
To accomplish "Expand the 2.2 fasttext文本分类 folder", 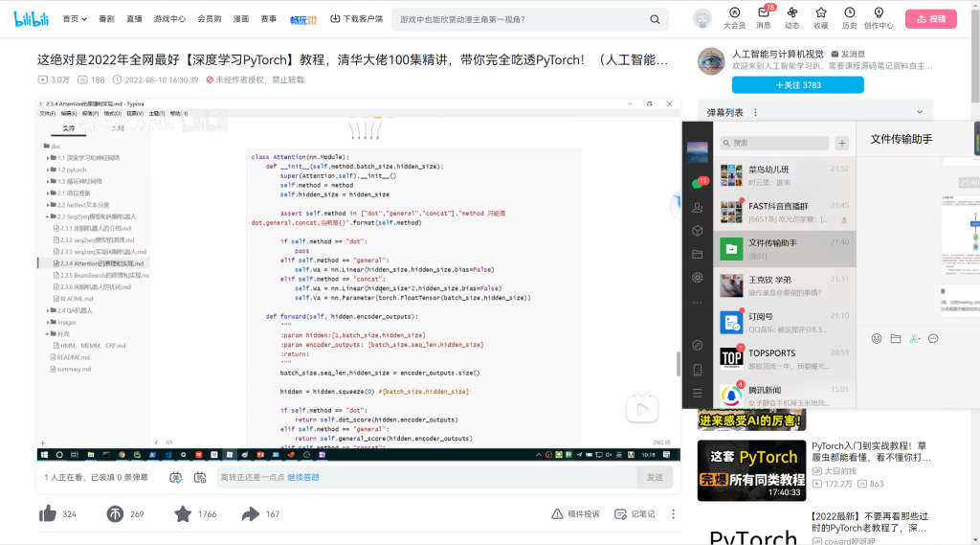I will pos(48,205).
